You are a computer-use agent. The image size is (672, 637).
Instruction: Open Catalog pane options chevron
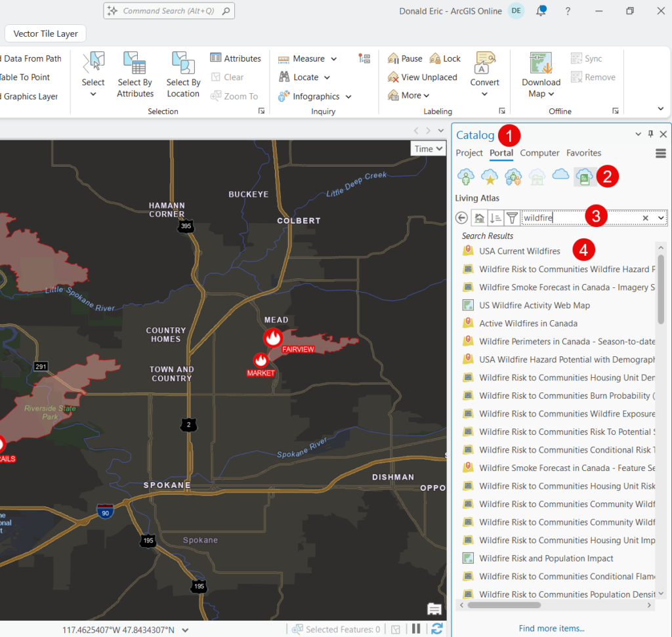coord(638,134)
